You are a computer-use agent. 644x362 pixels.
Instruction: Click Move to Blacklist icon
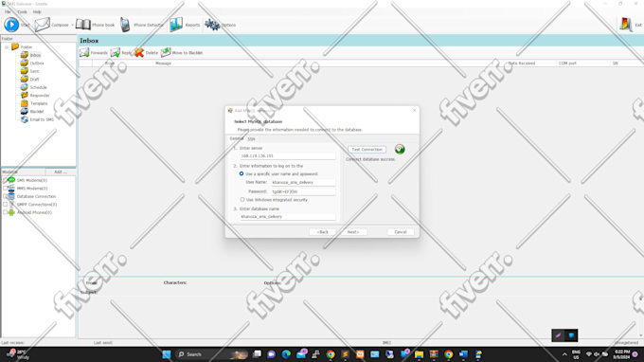(x=166, y=53)
